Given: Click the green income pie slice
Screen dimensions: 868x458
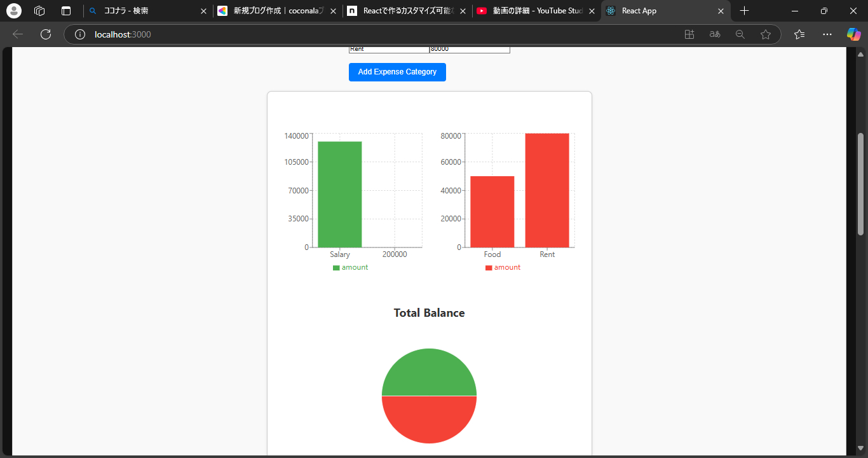Looking at the screenshot, I should pos(429,372).
